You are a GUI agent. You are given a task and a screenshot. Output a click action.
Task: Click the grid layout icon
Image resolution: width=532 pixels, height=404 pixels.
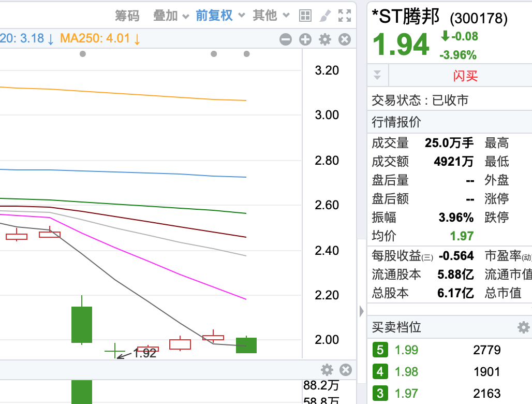305,16
